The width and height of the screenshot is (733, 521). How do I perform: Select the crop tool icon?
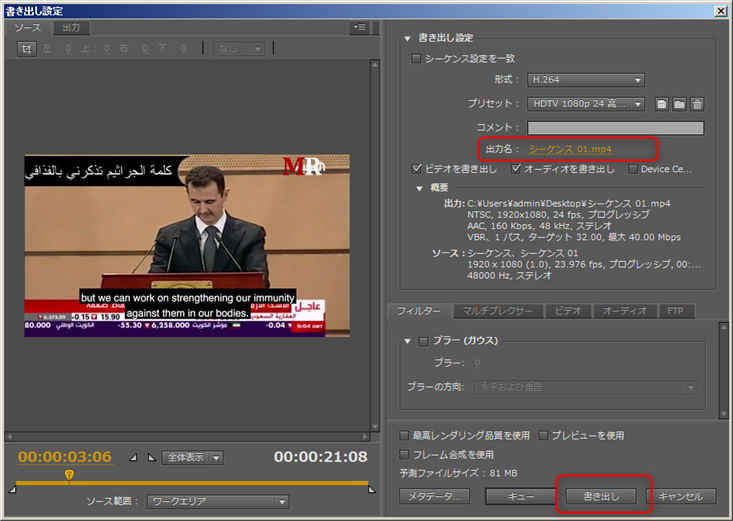(x=27, y=49)
